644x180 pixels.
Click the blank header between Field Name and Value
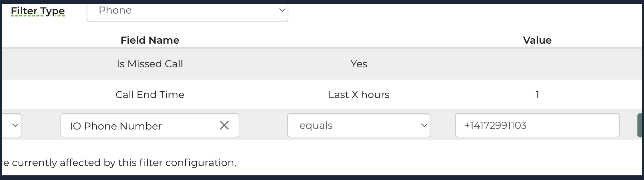(359, 40)
